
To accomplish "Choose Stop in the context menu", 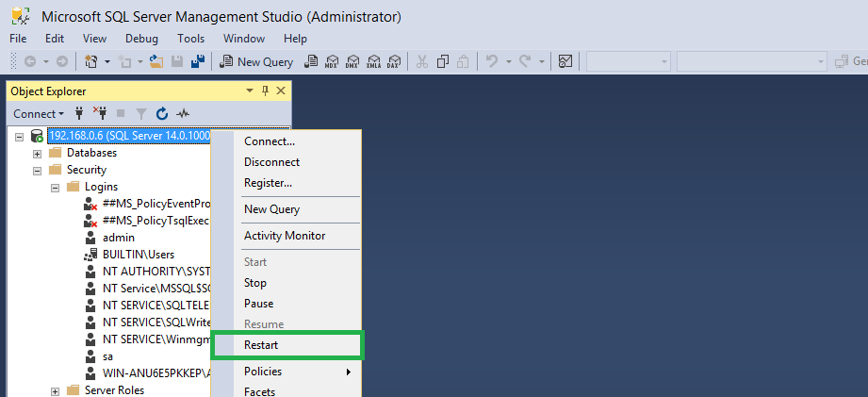I will coord(287,283).
